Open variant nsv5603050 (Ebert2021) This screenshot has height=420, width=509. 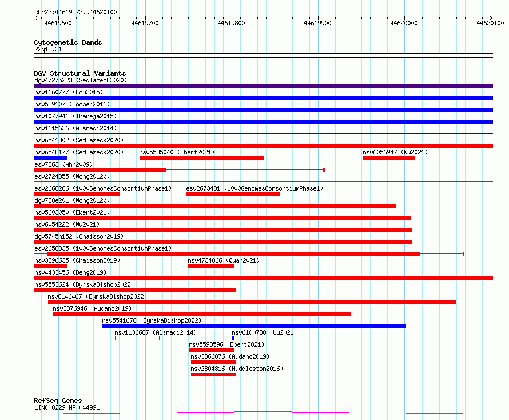click(x=72, y=212)
